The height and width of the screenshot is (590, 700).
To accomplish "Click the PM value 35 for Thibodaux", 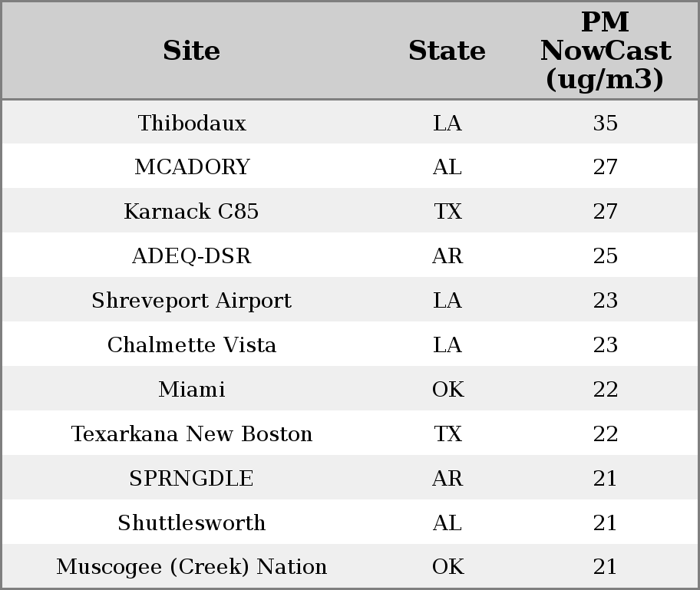I will (x=605, y=123).
